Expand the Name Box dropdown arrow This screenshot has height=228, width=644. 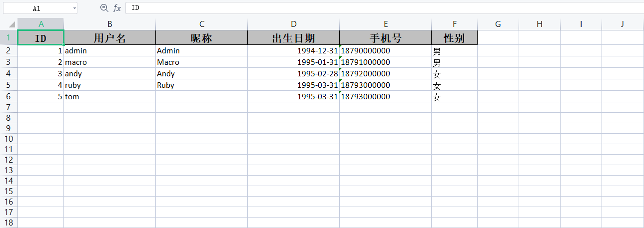(74, 8)
